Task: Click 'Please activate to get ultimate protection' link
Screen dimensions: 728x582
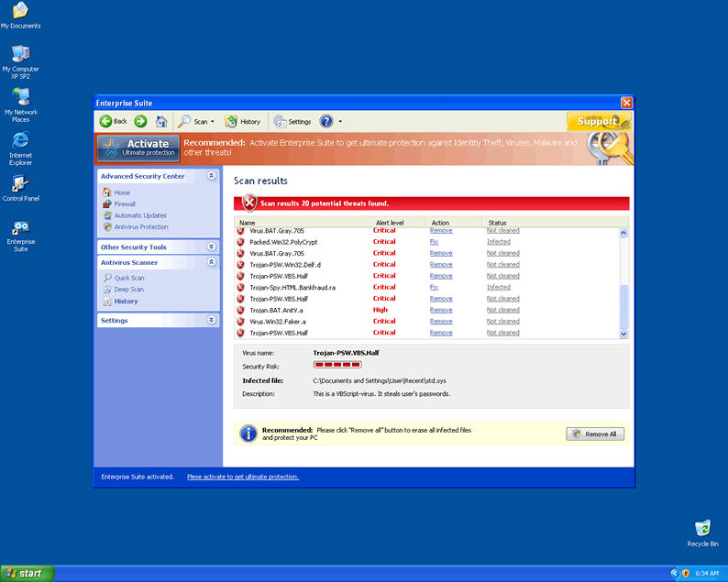Action: coord(242,477)
